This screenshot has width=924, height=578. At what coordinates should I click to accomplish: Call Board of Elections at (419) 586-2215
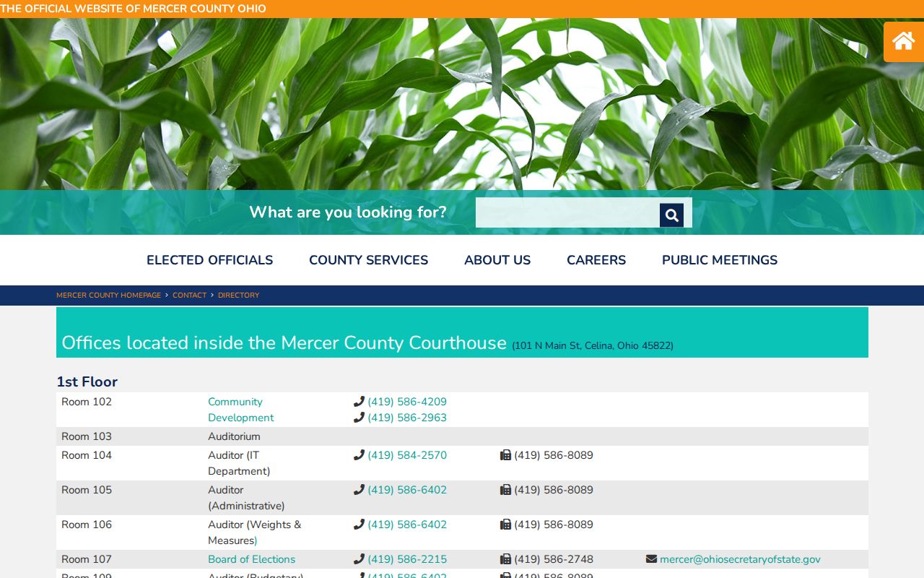(407, 559)
